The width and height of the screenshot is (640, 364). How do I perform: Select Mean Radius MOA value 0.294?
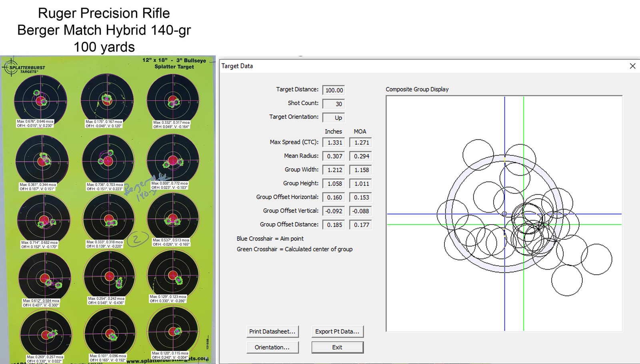point(360,156)
